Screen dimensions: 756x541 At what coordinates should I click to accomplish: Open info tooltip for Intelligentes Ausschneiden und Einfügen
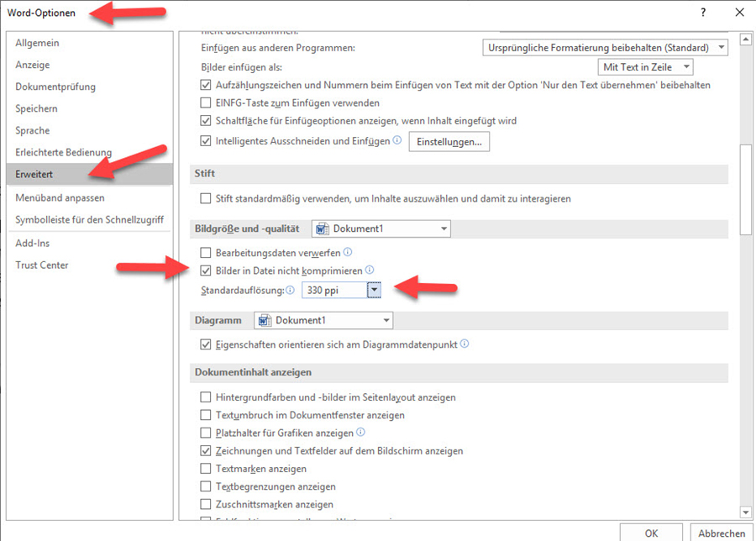(396, 140)
